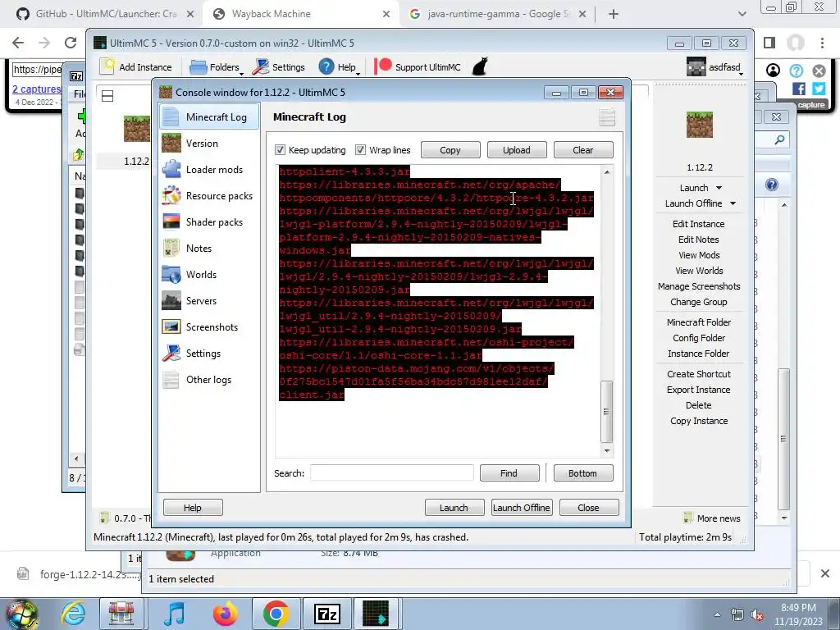Click View Worlds in side panel

click(x=699, y=271)
